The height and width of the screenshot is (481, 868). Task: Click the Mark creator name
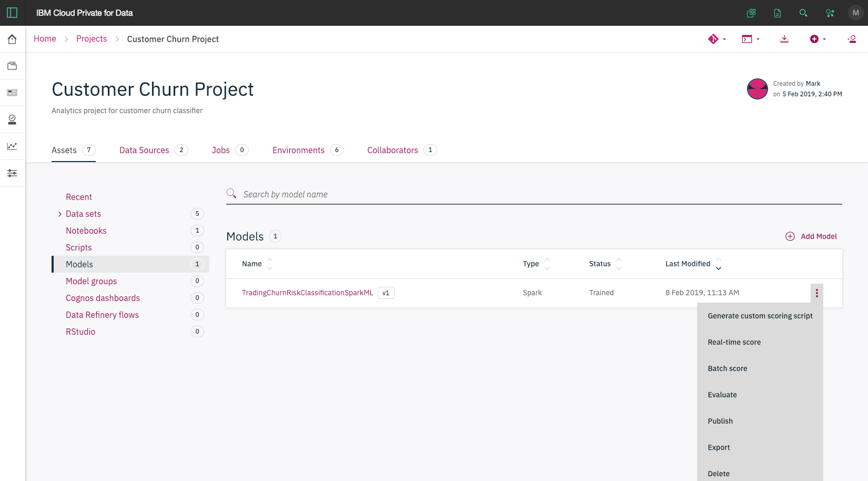coord(813,84)
